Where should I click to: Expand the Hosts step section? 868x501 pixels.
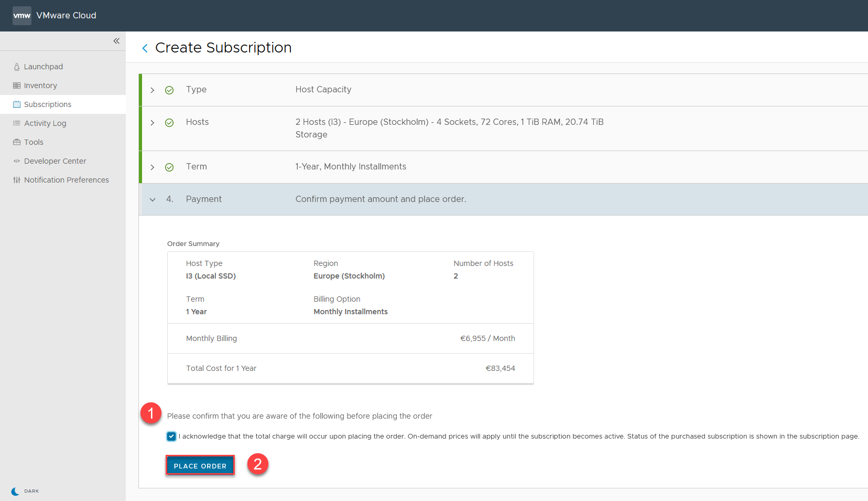pyautogui.click(x=153, y=123)
